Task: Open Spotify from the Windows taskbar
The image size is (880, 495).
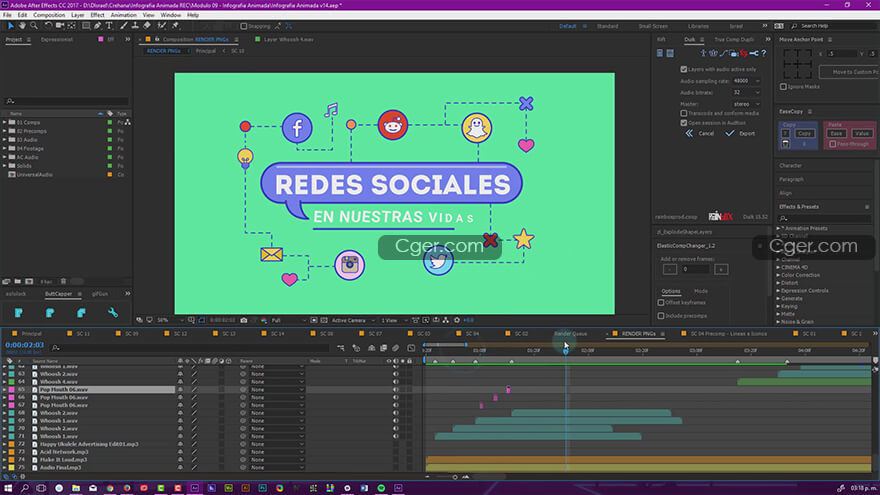Action: pos(381,488)
